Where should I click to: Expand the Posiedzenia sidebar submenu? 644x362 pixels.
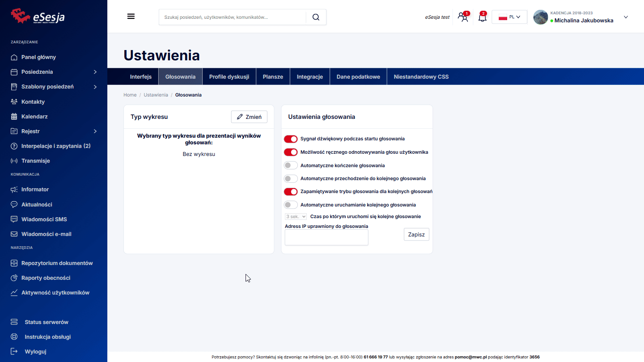[95, 72]
